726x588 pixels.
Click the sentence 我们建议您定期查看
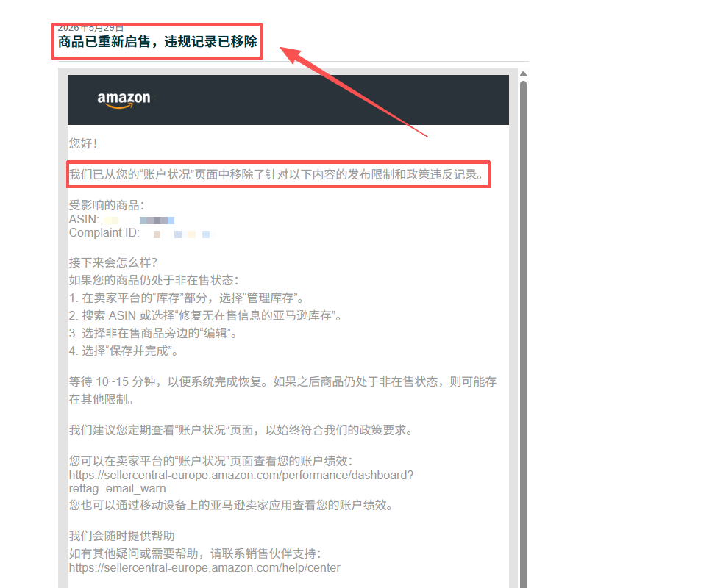click(x=241, y=430)
